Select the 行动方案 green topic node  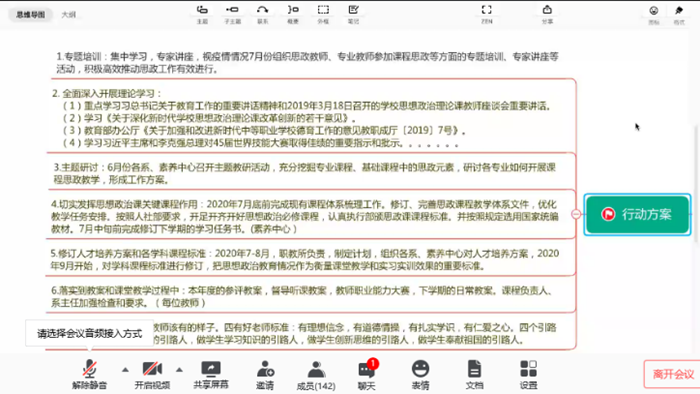pos(638,215)
